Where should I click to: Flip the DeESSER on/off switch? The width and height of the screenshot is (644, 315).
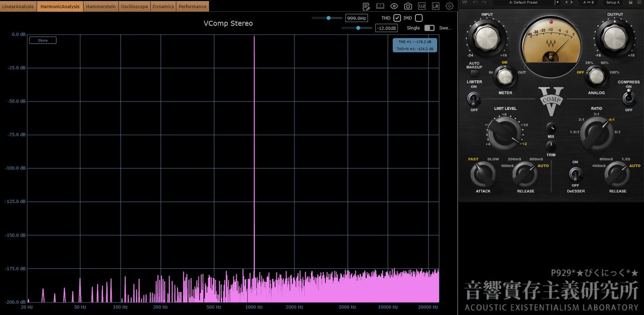pos(575,173)
